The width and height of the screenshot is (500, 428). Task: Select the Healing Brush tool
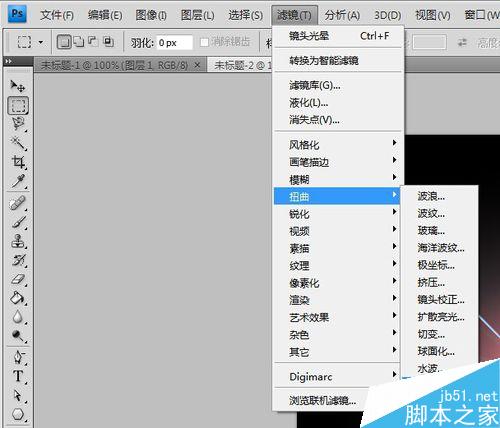coord(18,203)
